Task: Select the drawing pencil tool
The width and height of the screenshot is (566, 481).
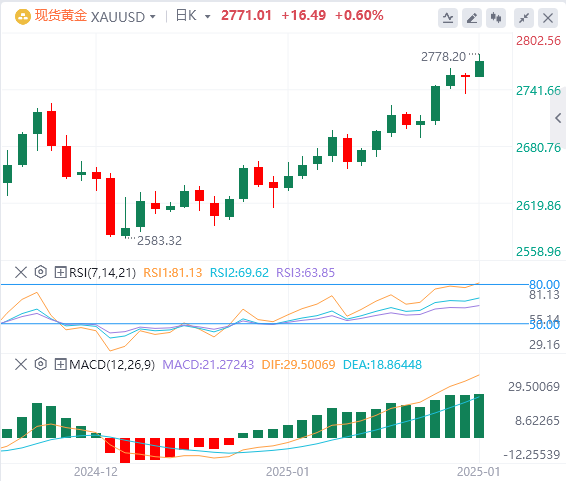Action: coord(472,18)
